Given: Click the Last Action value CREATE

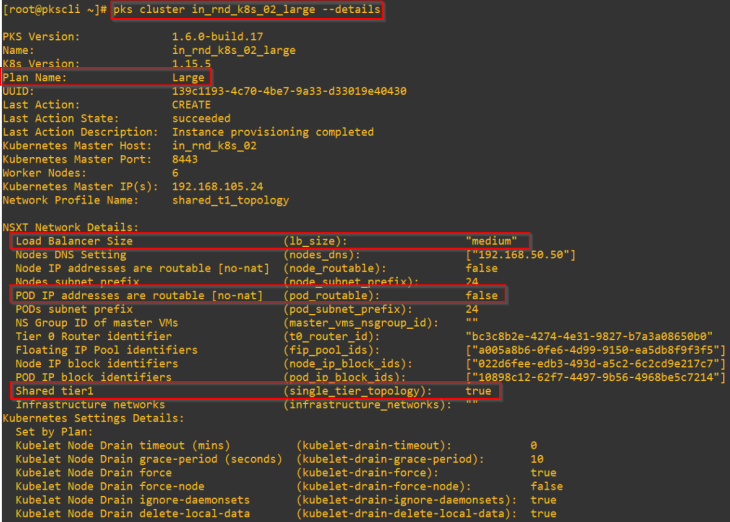Looking at the screenshot, I should (x=191, y=105).
